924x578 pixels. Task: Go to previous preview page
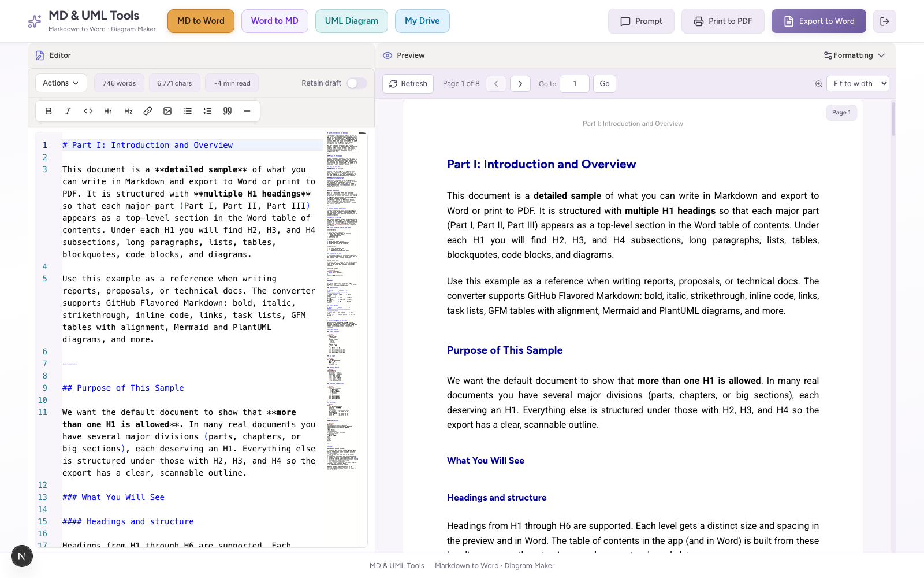point(496,84)
